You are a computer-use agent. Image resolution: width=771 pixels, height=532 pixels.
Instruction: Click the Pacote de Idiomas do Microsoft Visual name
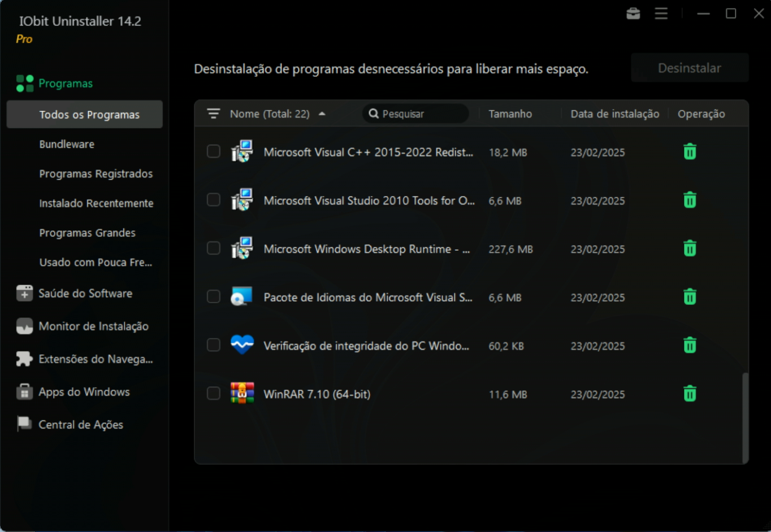pyautogui.click(x=368, y=298)
